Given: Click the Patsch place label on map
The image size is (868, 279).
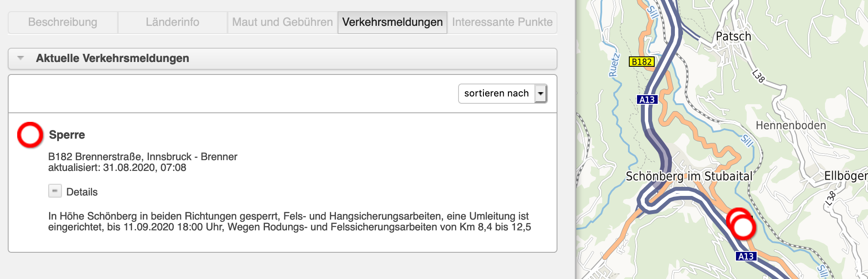Looking at the screenshot, I should 733,37.
